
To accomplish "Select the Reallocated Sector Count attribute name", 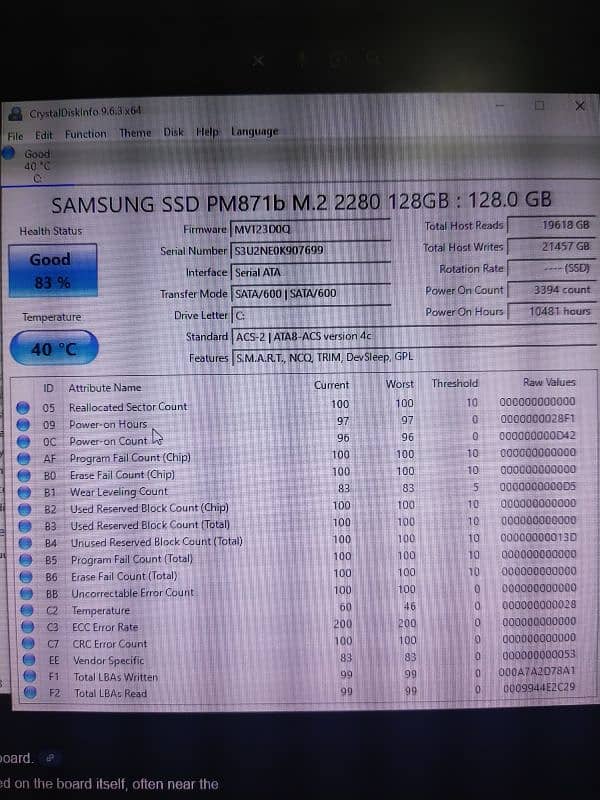I will tap(128, 407).
